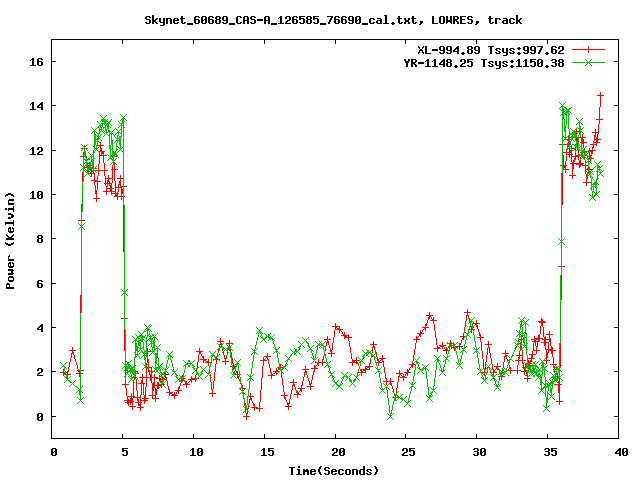
Task: Click the x-axis tick label 15
Action: 267,452
